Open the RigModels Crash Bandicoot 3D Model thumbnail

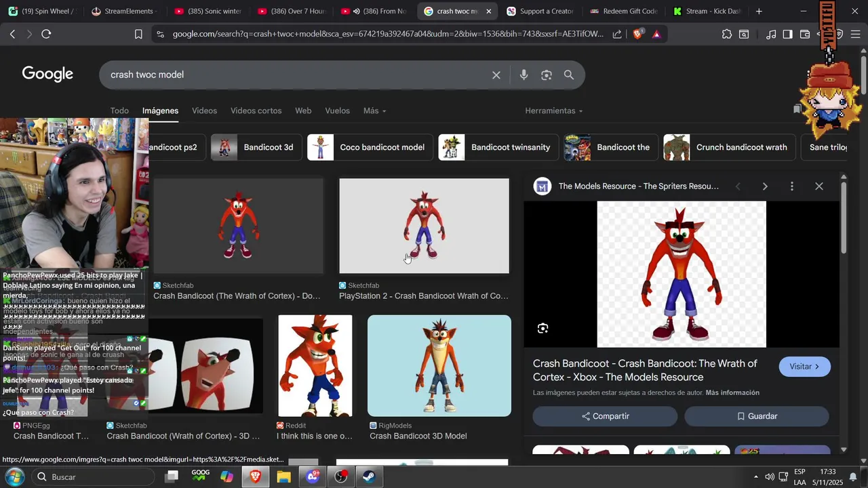point(439,365)
